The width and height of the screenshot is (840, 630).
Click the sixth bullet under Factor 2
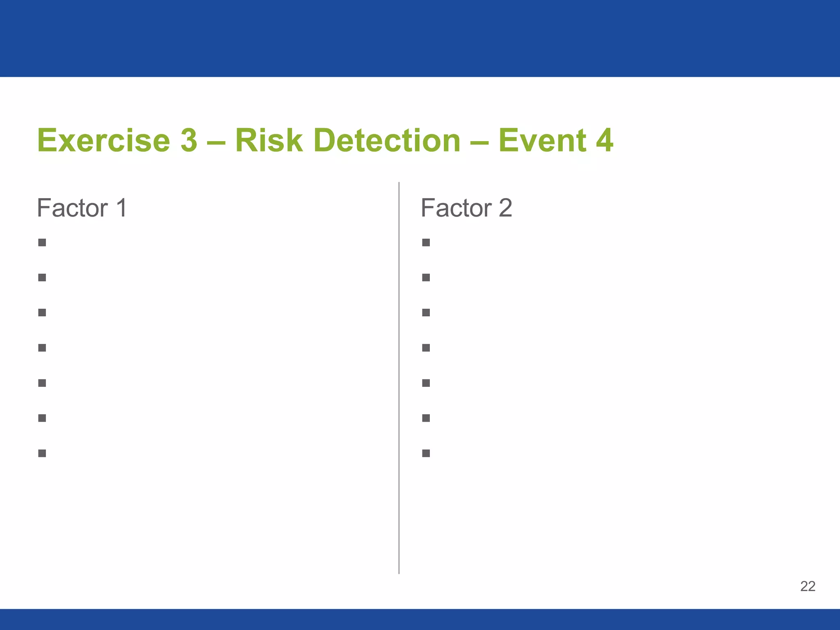pyautogui.click(x=426, y=418)
